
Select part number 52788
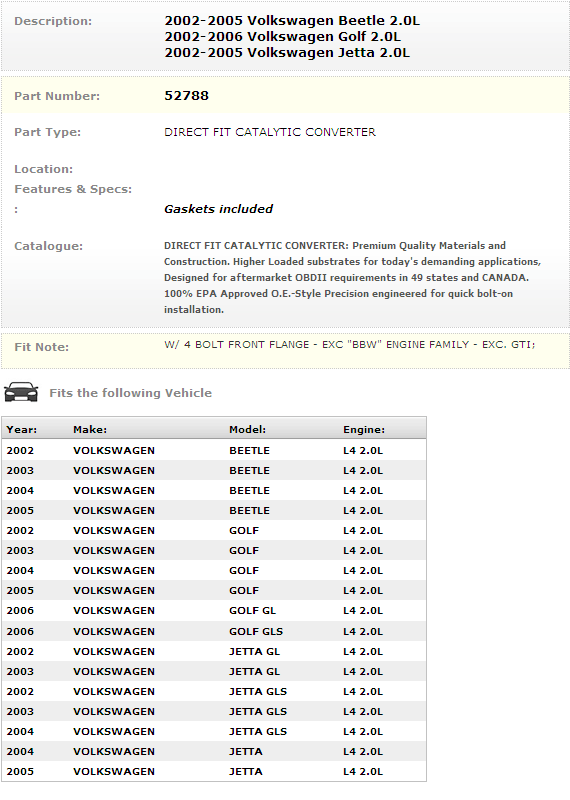[186, 96]
